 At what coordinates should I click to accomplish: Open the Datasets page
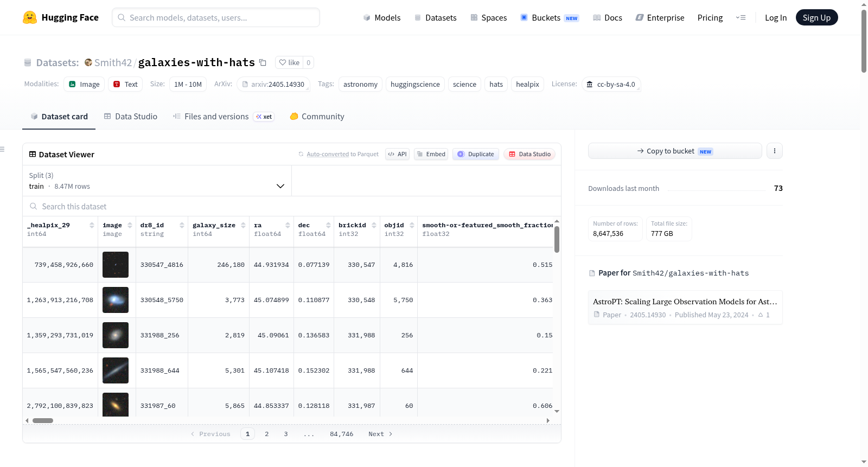pos(436,17)
